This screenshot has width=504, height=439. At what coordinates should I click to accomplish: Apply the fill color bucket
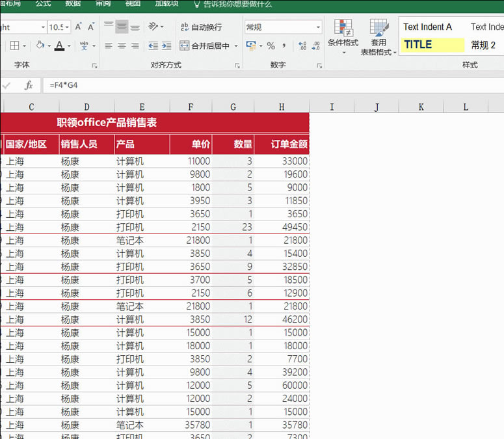[x=40, y=46]
